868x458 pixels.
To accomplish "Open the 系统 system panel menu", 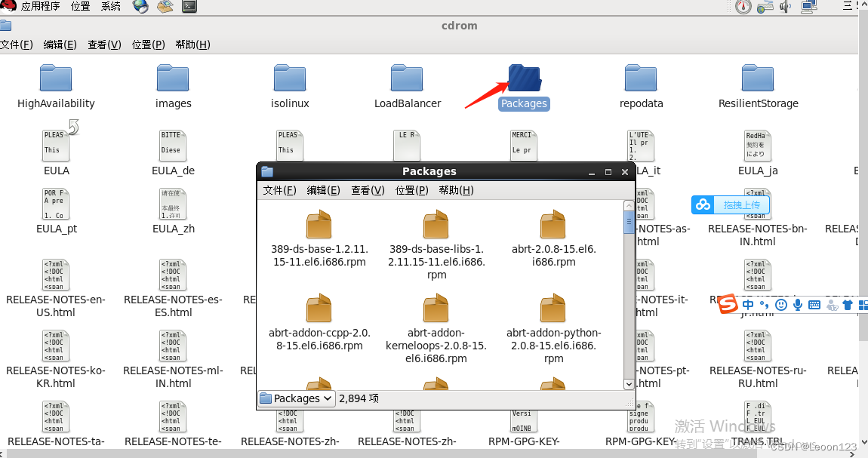I will pyautogui.click(x=111, y=6).
